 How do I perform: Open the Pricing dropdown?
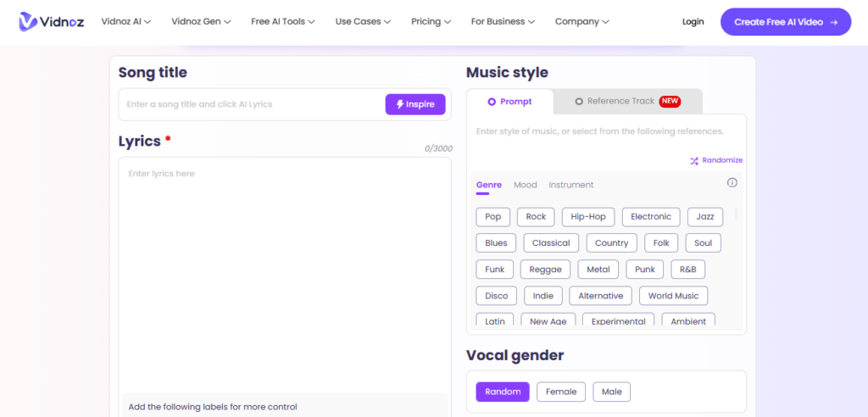point(431,21)
